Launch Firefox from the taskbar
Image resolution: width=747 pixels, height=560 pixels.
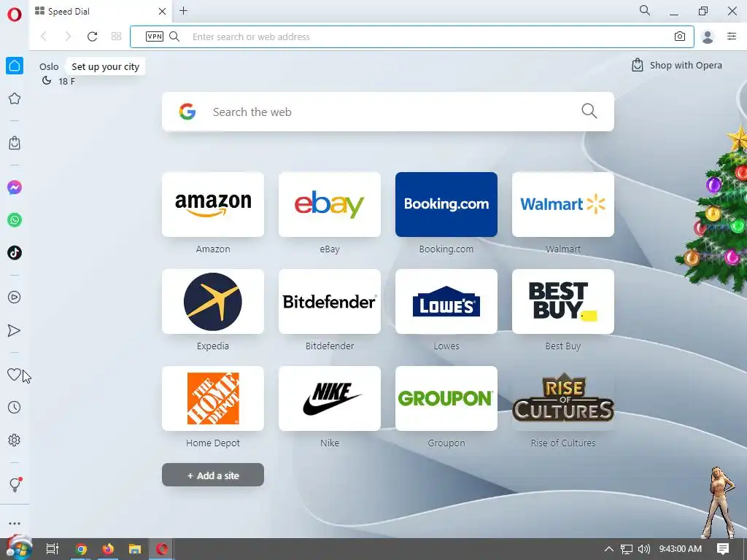[108, 549]
